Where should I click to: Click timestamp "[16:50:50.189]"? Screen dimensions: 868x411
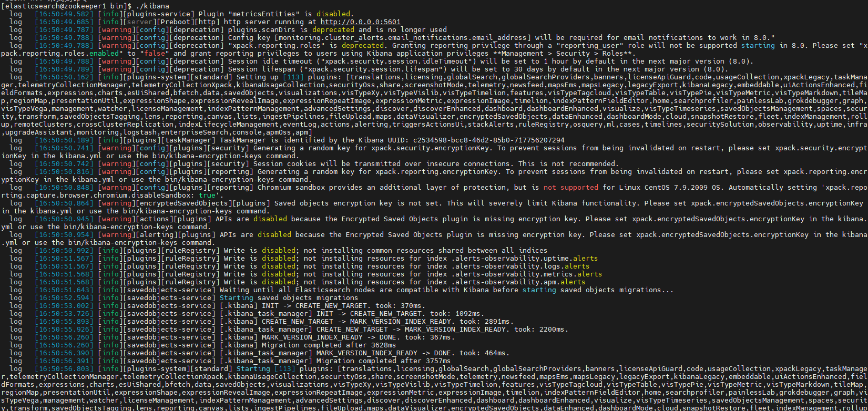[64, 140]
